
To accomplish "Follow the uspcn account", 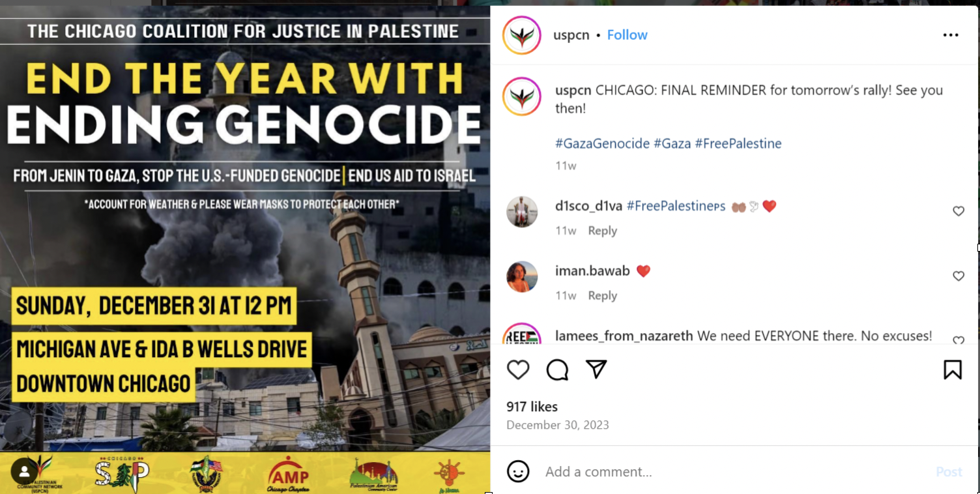I will (x=627, y=35).
